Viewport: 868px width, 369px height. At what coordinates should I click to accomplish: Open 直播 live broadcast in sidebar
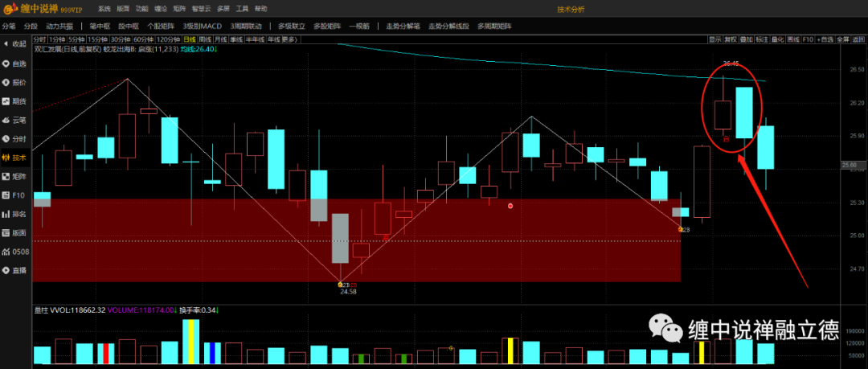click(15, 270)
